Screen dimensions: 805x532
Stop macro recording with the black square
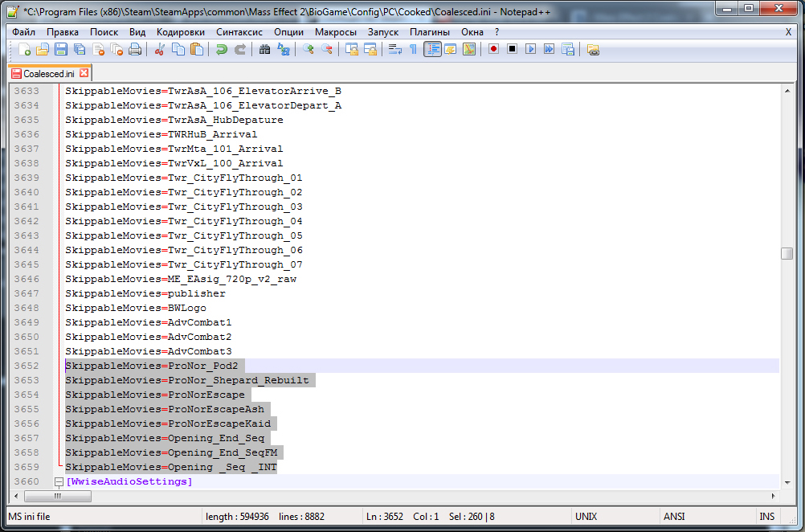512,49
